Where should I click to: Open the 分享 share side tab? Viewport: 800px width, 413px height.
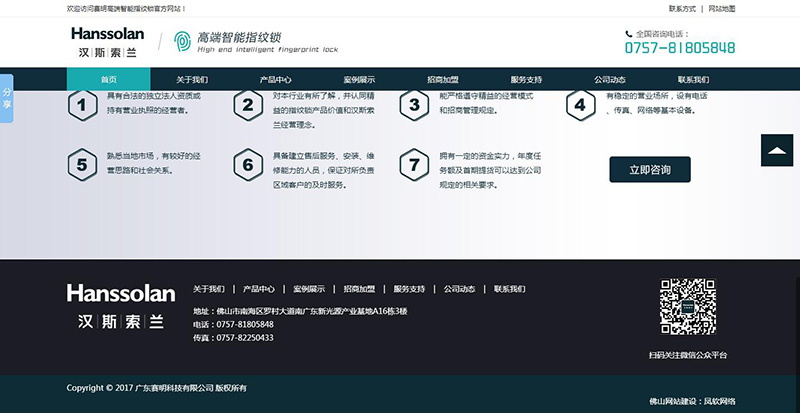[x=7, y=99]
